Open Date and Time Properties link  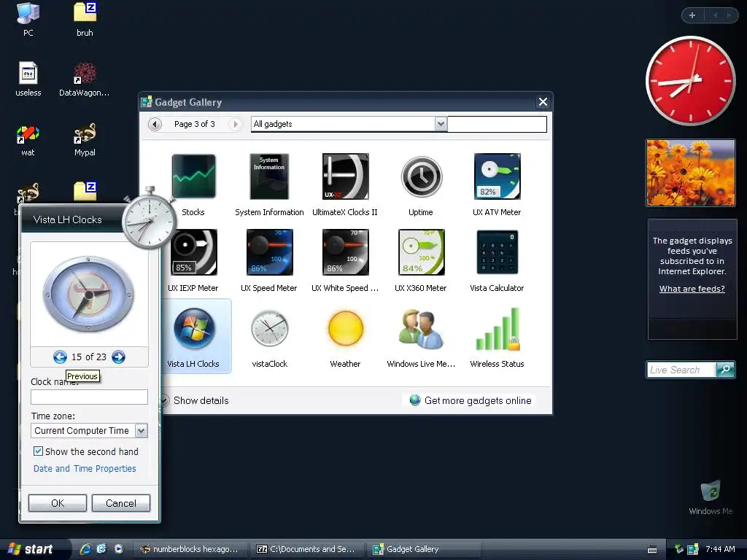[x=85, y=469]
